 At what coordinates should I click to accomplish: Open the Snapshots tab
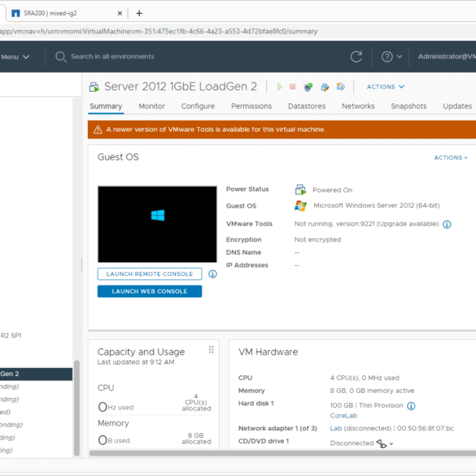[408, 107]
